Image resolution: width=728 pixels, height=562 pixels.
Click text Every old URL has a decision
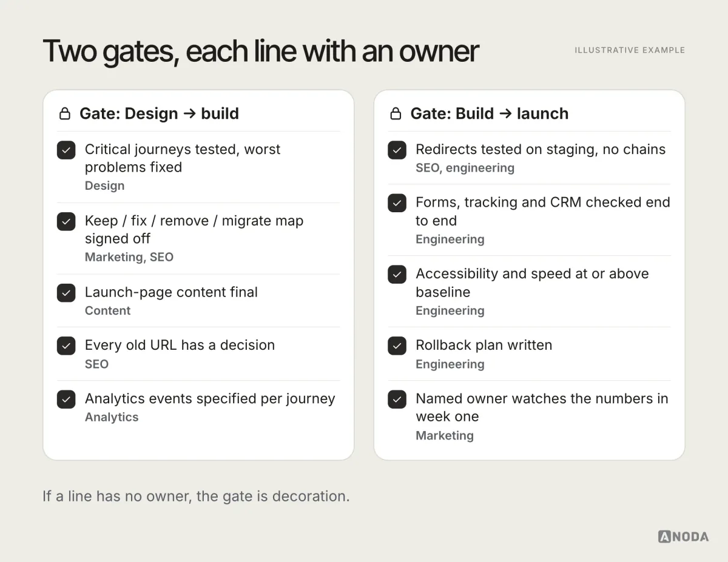pyautogui.click(x=180, y=345)
